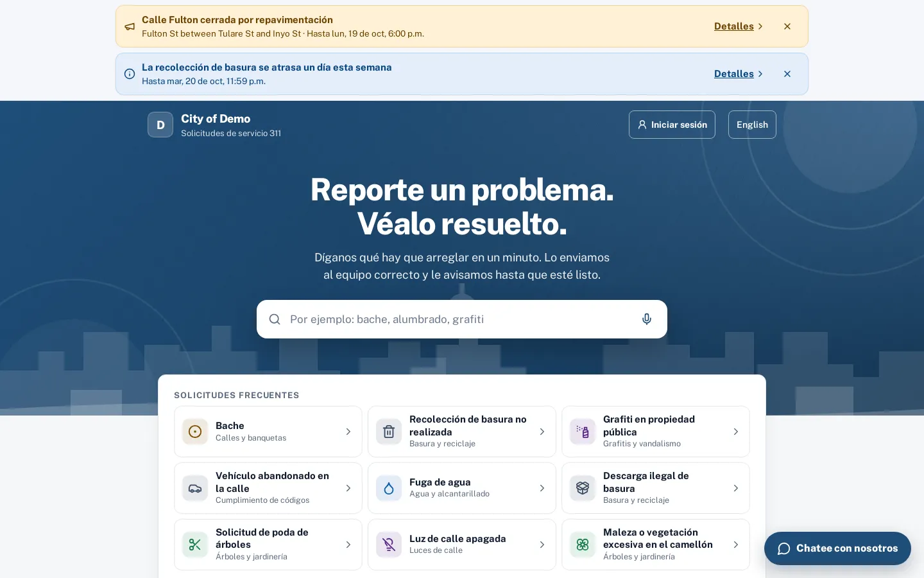
Task: Go to City of Demo home title
Action: coord(216,119)
